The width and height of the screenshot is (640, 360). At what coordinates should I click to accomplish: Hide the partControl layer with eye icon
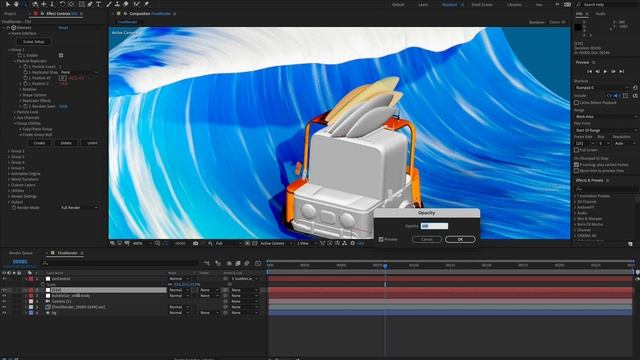pos(4,279)
